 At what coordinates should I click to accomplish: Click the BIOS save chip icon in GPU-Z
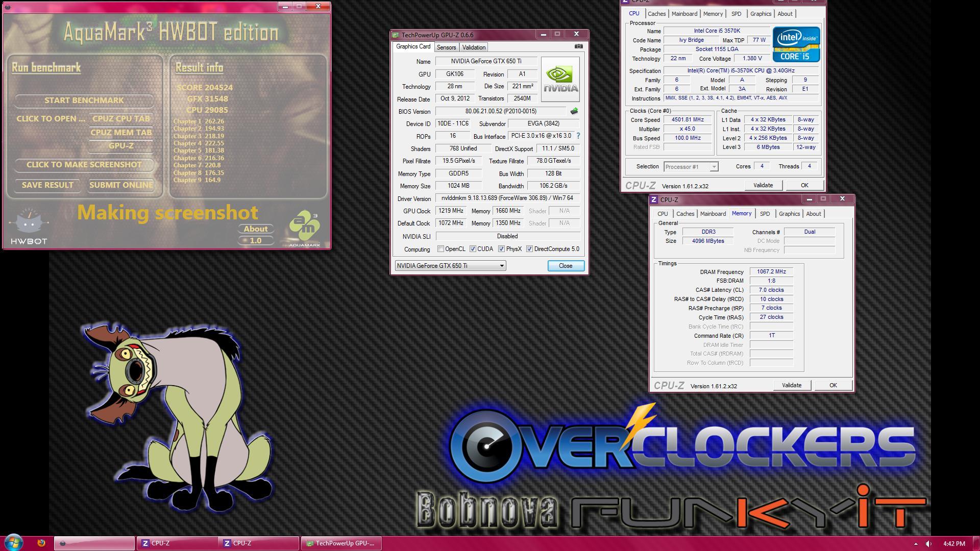pyautogui.click(x=574, y=111)
